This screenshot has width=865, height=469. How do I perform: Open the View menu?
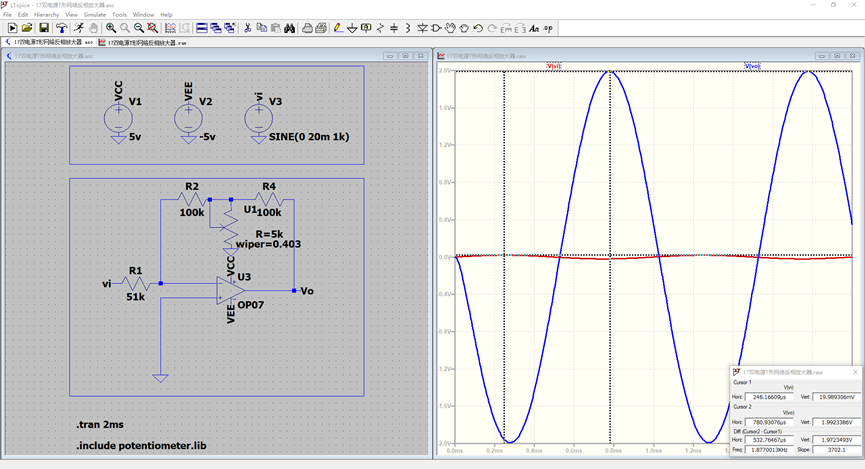(71, 15)
